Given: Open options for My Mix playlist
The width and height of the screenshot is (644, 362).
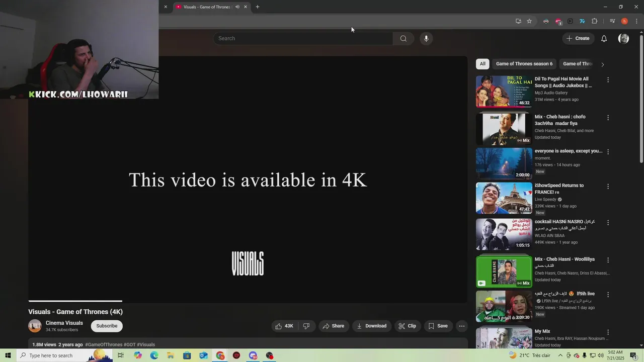Looking at the screenshot, I should click(608, 332).
